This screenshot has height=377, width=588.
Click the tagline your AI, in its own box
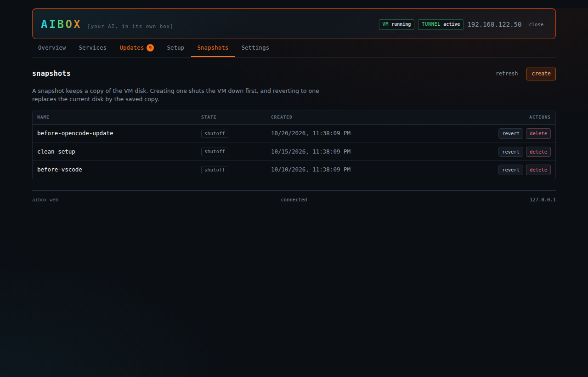(x=130, y=26)
